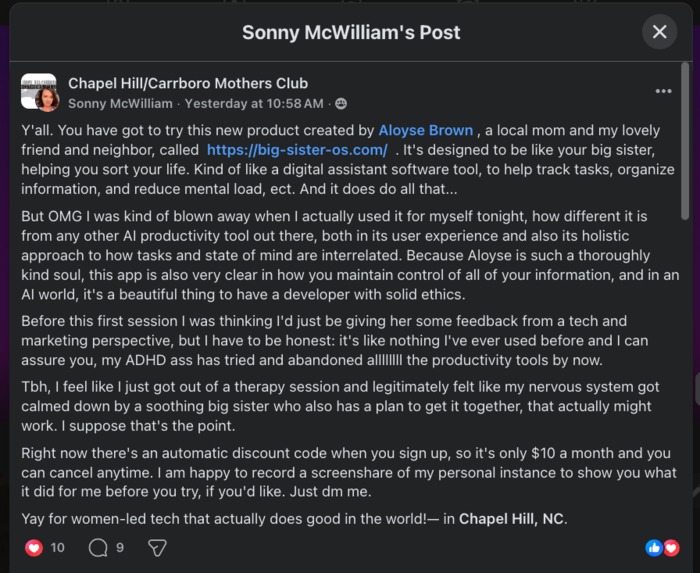700x573 pixels.
Task: Toggle the heart reaction on the post
Action: [34, 548]
